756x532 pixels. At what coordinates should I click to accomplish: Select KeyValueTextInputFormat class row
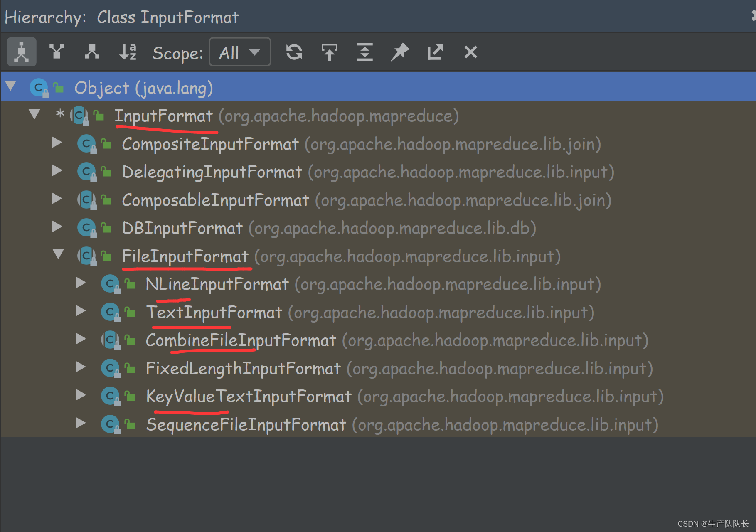pos(378,396)
